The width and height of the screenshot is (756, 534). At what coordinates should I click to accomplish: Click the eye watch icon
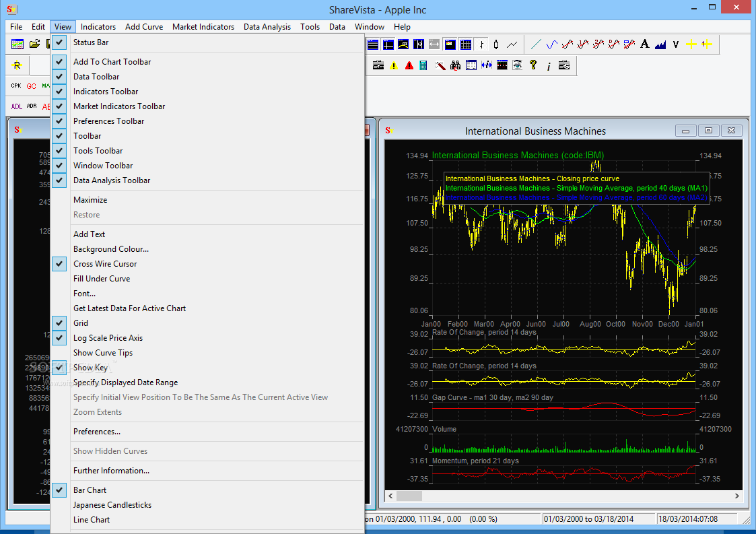(517, 65)
